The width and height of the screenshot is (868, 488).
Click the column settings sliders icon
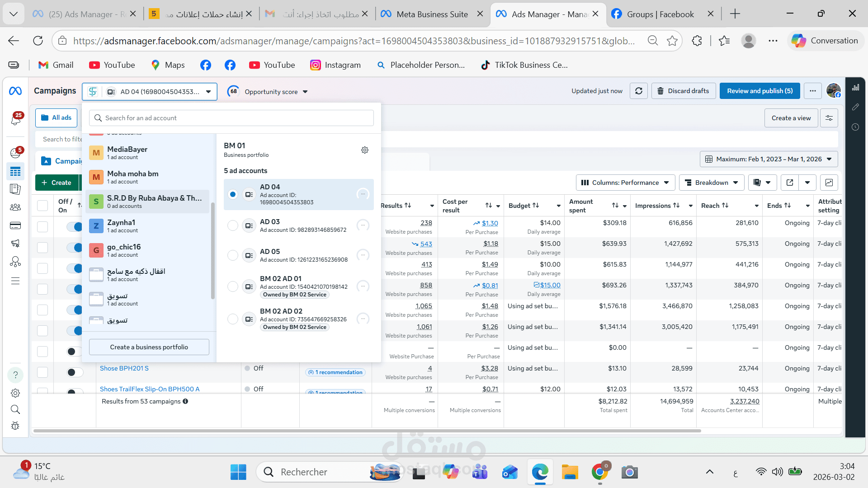(x=829, y=118)
